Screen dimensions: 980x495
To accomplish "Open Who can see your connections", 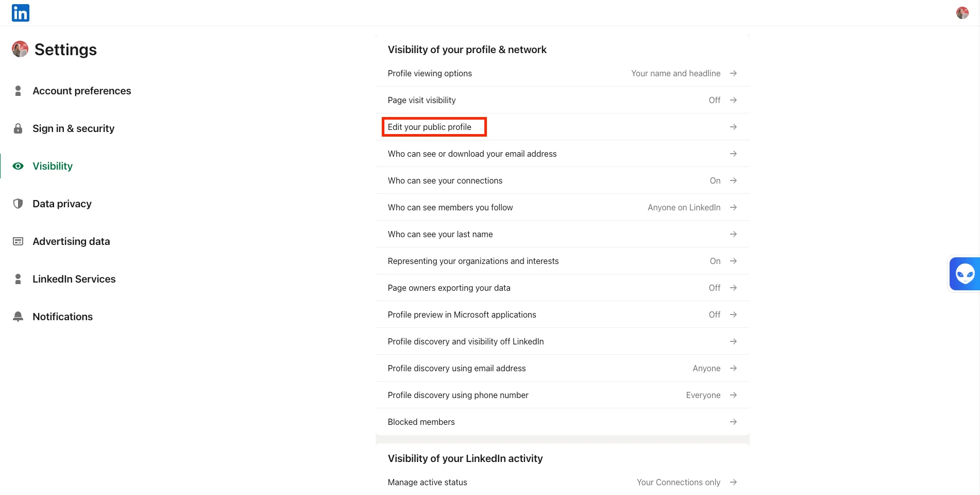I will click(562, 180).
